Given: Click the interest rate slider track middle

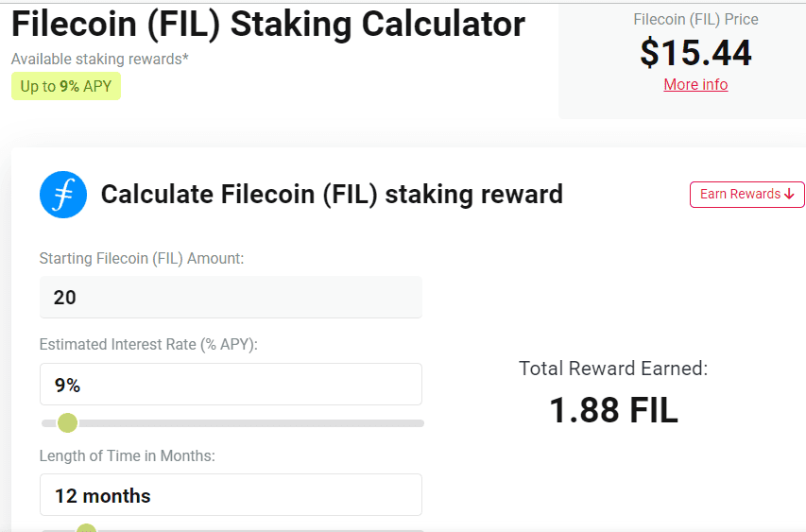Looking at the screenshot, I should [232, 423].
